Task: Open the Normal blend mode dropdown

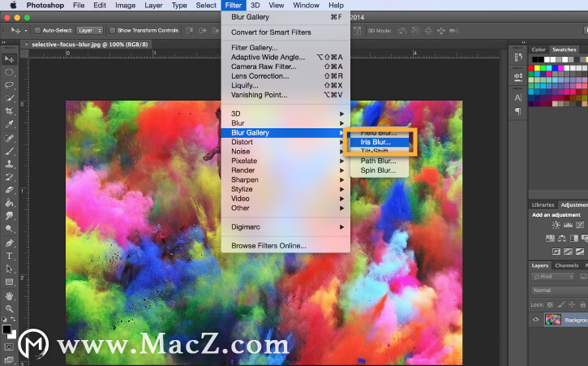Action: click(x=559, y=291)
